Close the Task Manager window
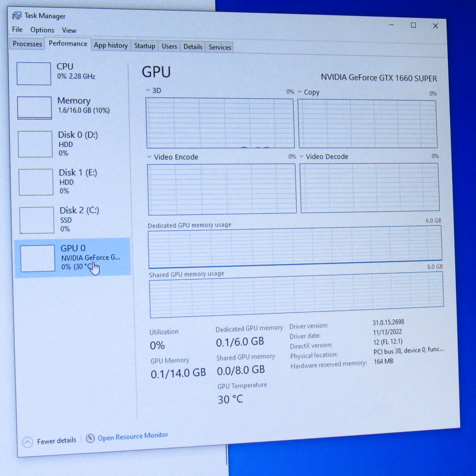 click(435, 26)
